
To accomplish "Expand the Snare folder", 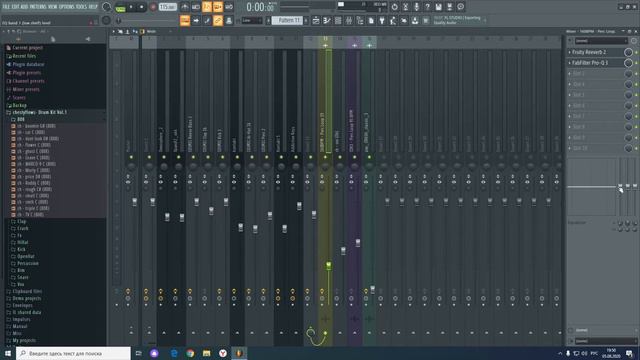I will (23, 277).
